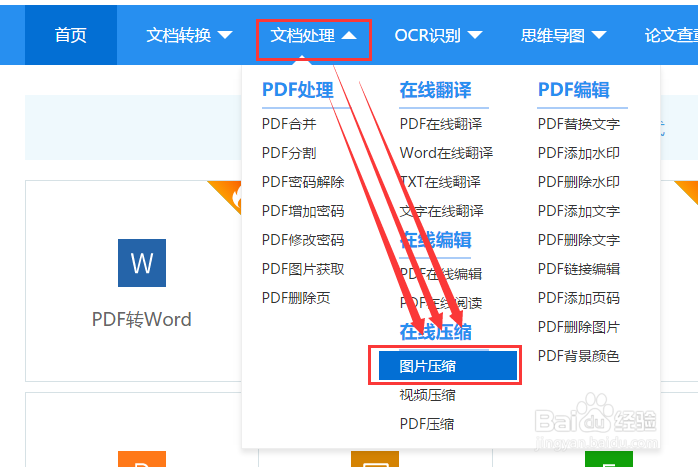This screenshot has width=698, height=467.
Task: Select PDF删除页 entry
Action: 296,298
